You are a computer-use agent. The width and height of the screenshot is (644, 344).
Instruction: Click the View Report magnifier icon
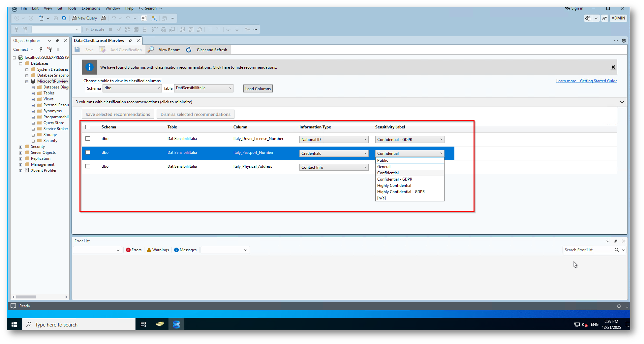pos(151,50)
